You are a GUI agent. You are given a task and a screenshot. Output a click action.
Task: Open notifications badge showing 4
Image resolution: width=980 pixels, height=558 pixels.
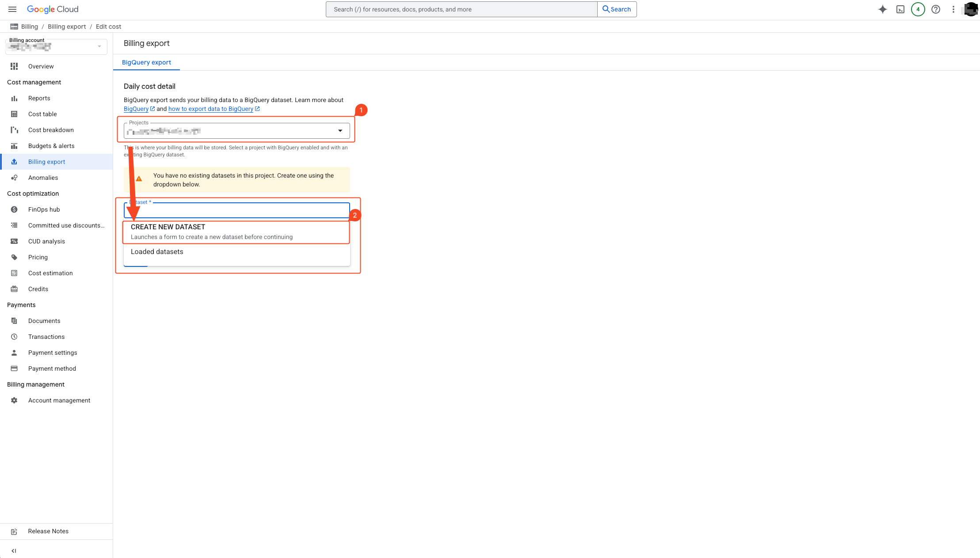click(918, 9)
